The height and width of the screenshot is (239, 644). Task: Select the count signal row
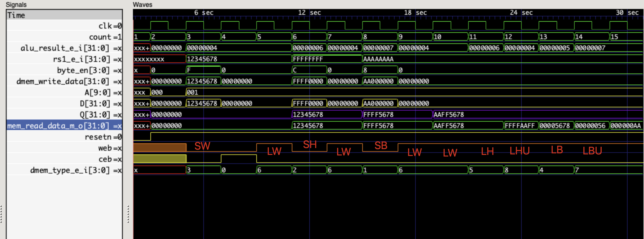point(64,37)
